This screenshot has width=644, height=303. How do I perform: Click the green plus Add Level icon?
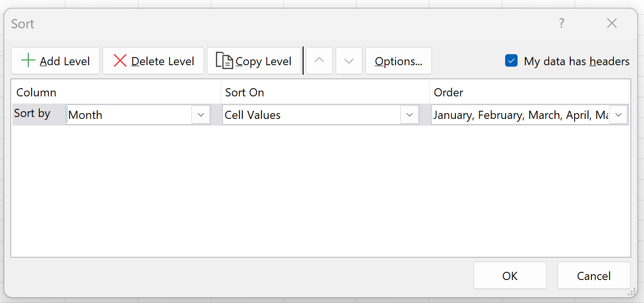click(x=28, y=61)
